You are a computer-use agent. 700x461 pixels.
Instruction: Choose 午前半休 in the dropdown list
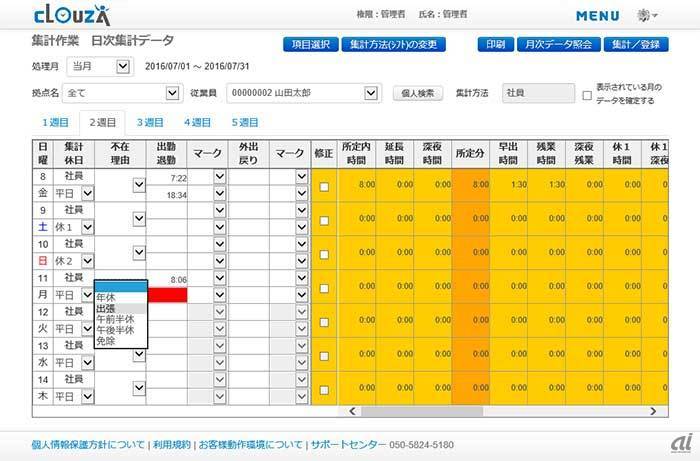point(114,319)
